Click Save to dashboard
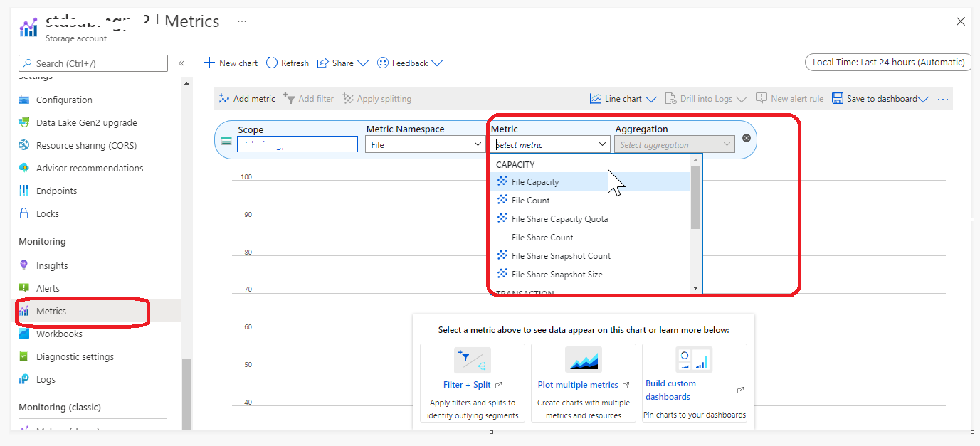This screenshot has width=980, height=446. (x=880, y=99)
